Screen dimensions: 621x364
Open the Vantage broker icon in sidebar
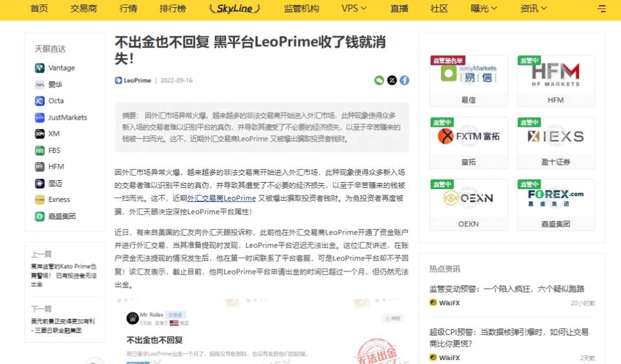click(x=40, y=68)
